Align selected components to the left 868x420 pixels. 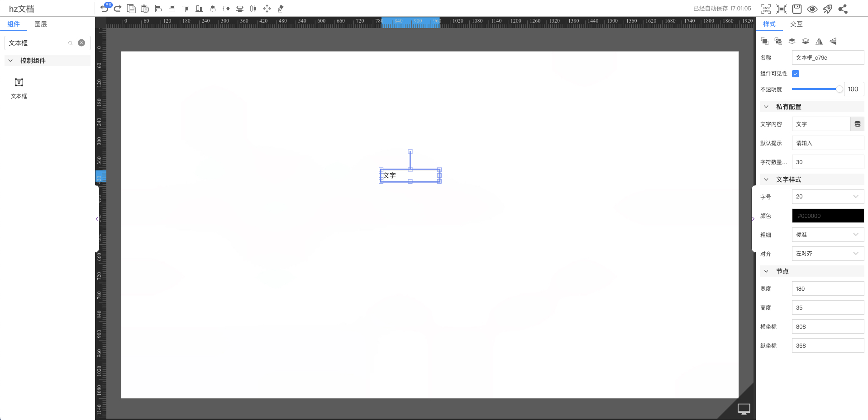coord(158,9)
